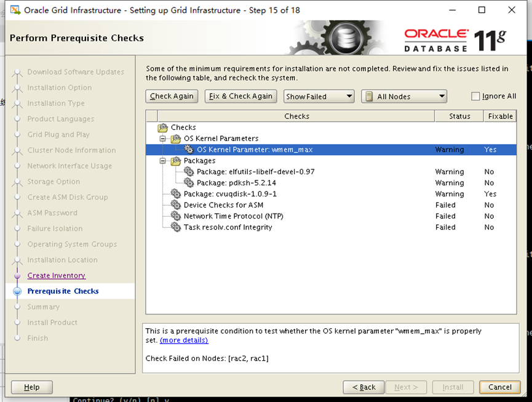The image size is (532, 402).
Task: Go back with the Back button
Action: click(363, 387)
